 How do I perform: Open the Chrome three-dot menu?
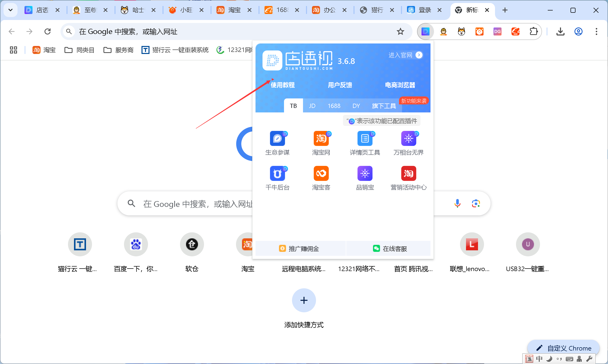(596, 31)
